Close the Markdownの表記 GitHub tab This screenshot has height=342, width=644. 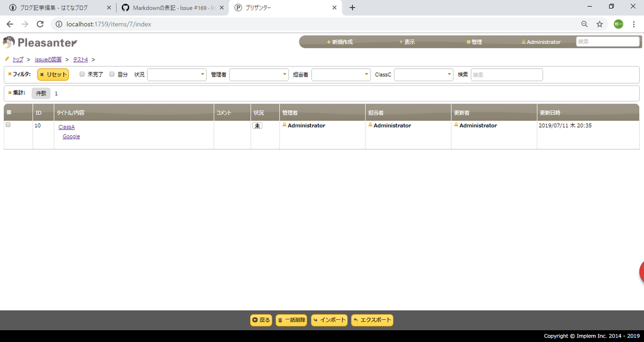[222, 8]
